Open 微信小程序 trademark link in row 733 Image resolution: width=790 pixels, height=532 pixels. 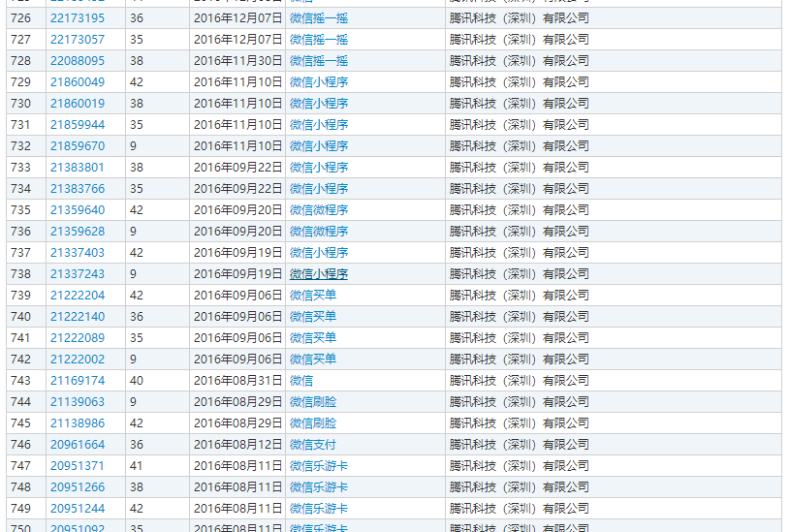pos(318,168)
